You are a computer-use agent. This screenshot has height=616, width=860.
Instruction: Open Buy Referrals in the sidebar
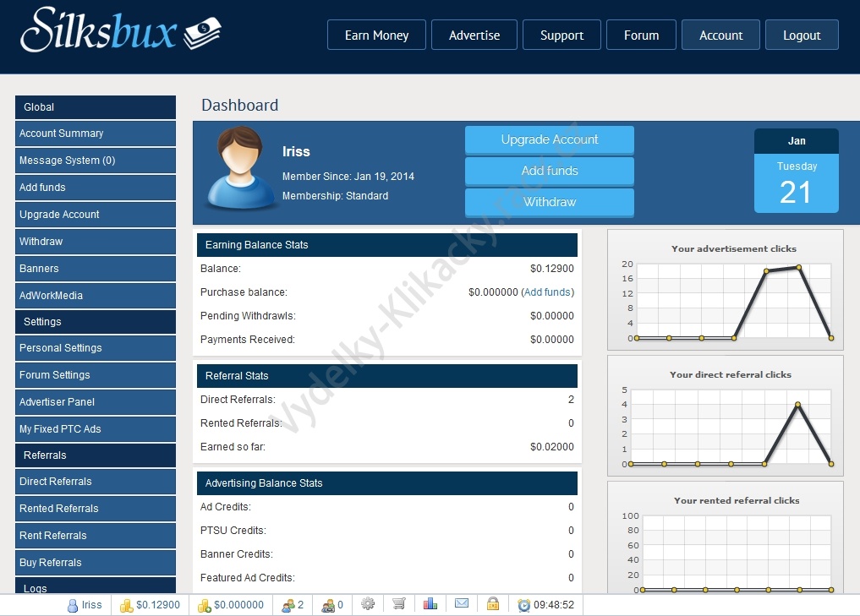[x=96, y=562]
